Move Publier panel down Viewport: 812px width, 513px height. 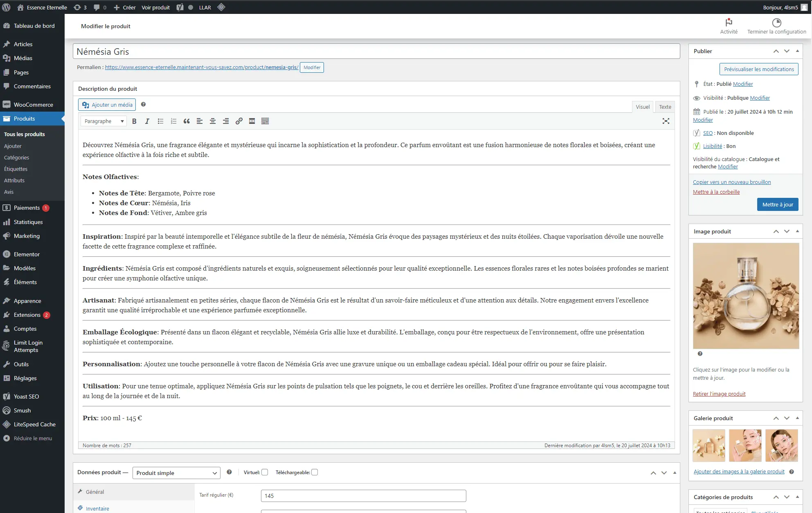787,51
